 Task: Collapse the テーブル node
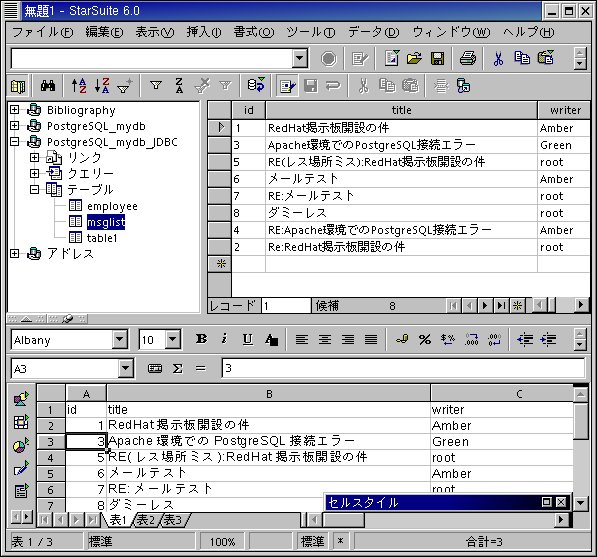coord(34,189)
